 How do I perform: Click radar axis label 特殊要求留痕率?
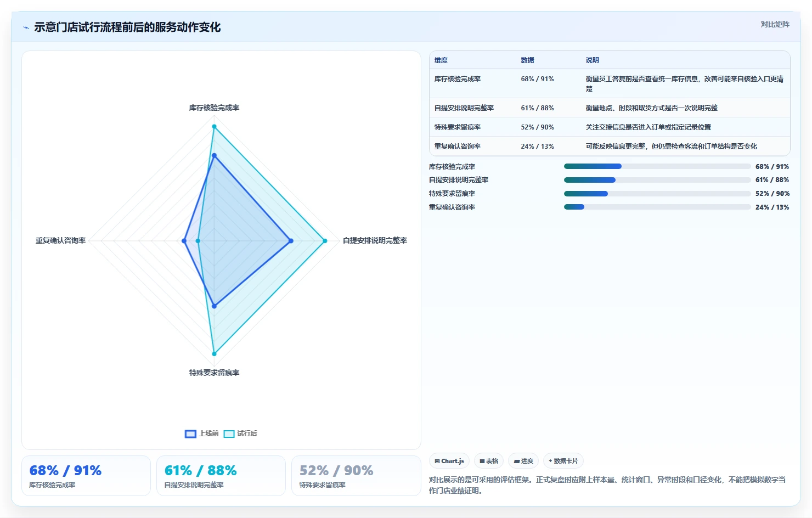[x=214, y=373]
